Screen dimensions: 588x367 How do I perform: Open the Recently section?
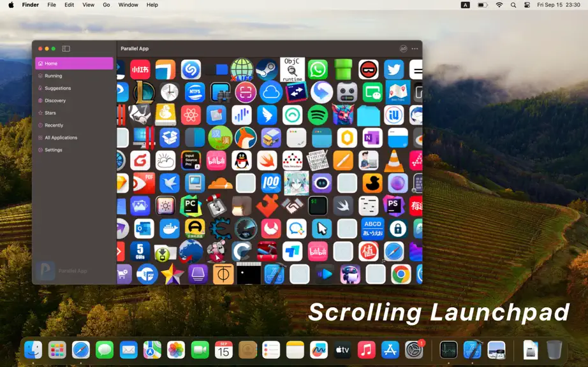[74, 125]
